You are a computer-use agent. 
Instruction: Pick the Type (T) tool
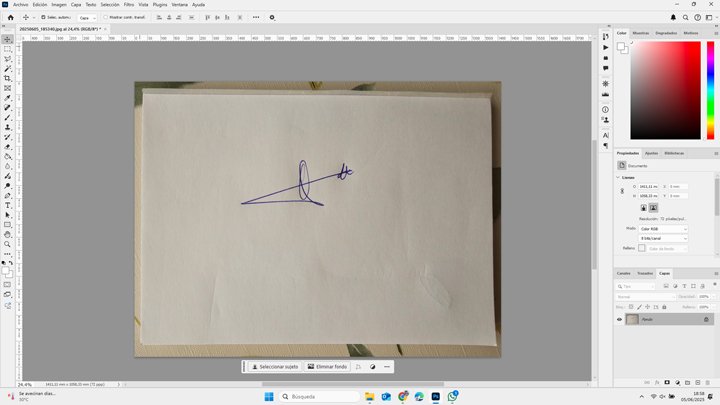[x=7, y=205]
